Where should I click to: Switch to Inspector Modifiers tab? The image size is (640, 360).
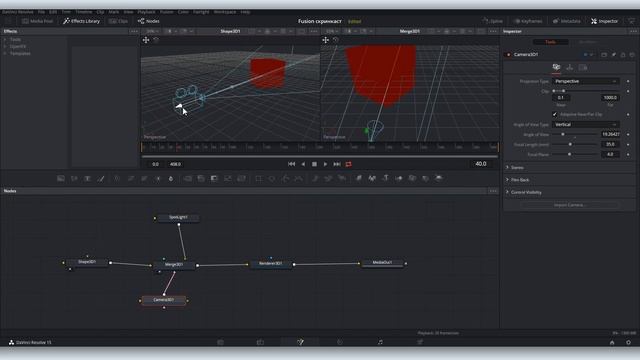[587, 42]
